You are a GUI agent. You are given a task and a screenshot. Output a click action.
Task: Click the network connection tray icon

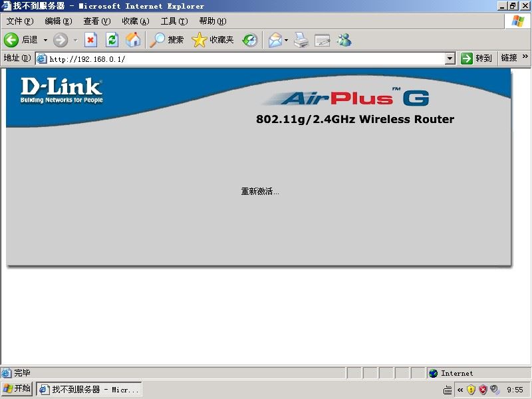495,390
